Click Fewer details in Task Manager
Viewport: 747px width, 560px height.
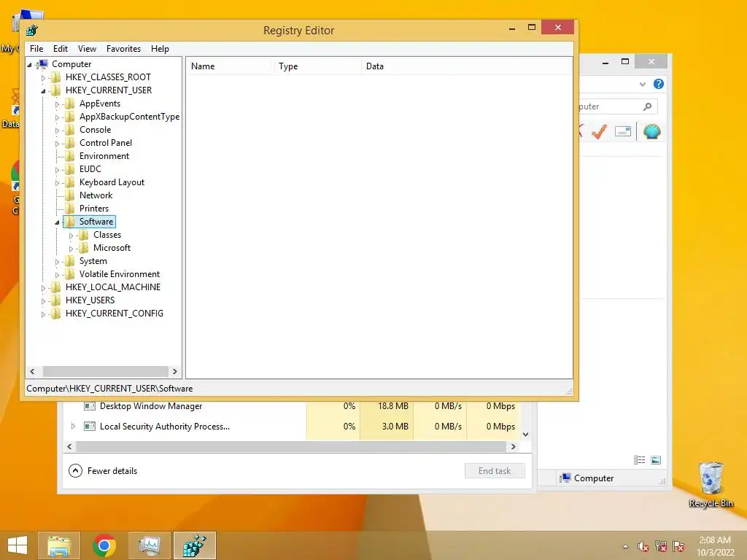tap(112, 471)
